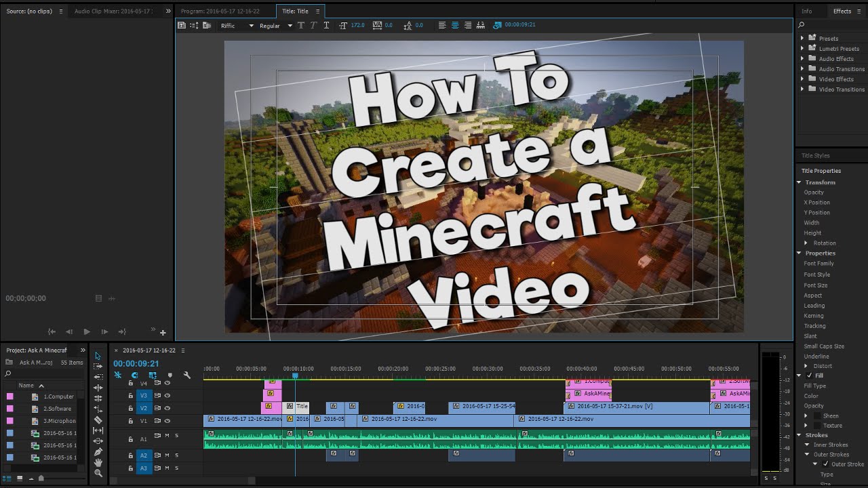868x488 pixels.
Task: Expand the Video Transitions folder
Action: pyautogui.click(x=802, y=89)
